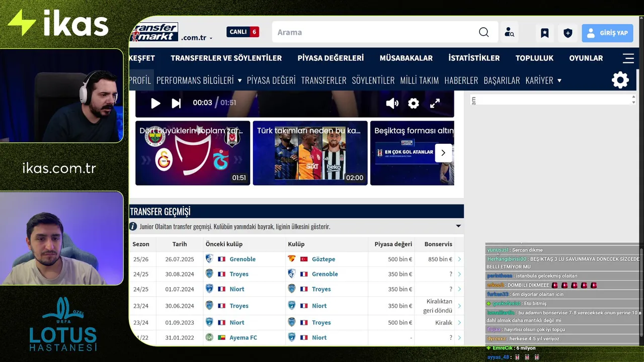
Task: Open details arrow for 30.08.2024 transfer
Action: (459, 275)
